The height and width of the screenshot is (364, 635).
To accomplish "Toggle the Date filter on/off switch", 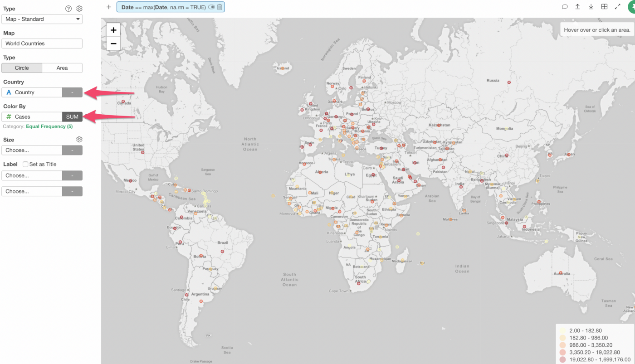I will pos(211,7).
